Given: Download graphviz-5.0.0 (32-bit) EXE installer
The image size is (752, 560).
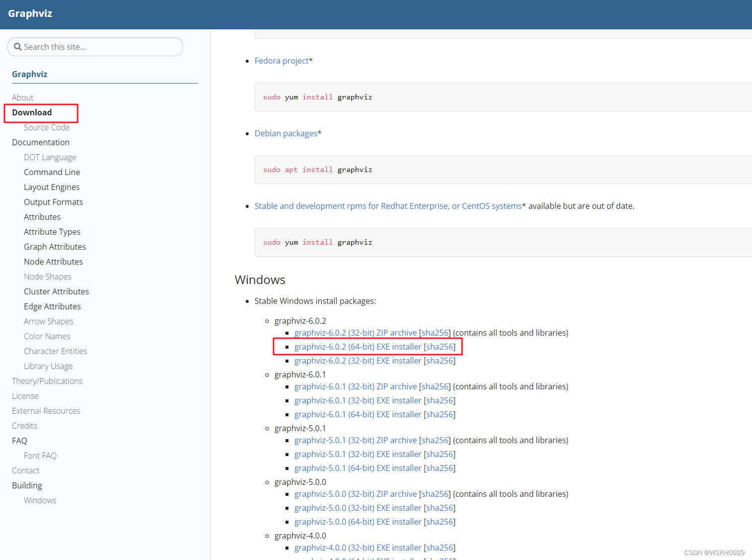Looking at the screenshot, I should pyautogui.click(x=358, y=508).
